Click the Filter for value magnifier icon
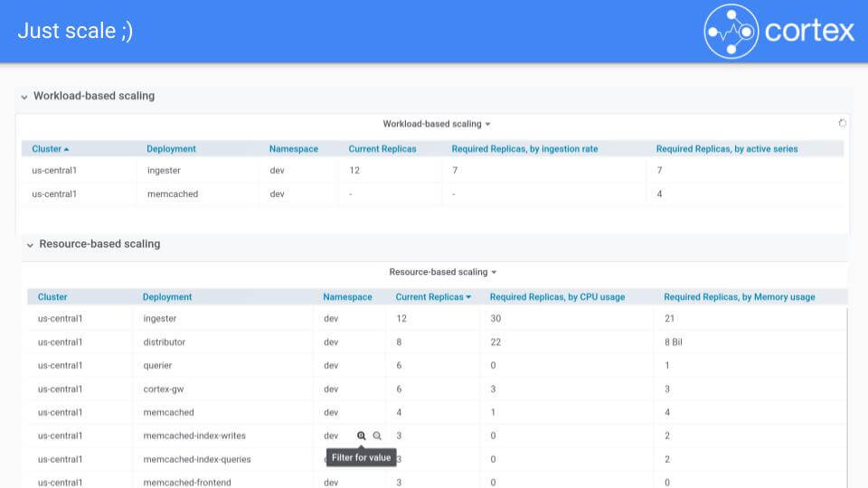Screen dimensions: 868x488 (362, 436)
